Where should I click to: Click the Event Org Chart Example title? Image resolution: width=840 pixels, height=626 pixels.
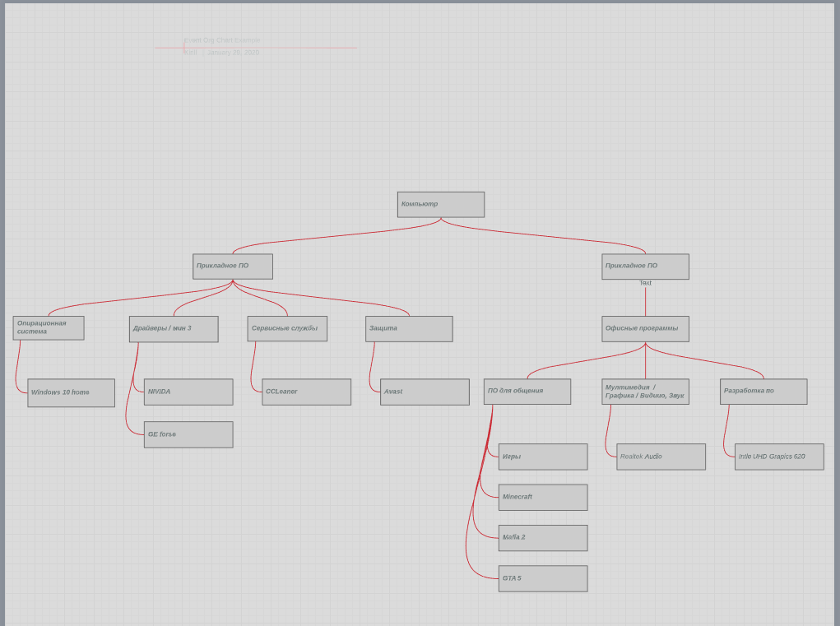[x=222, y=40]
